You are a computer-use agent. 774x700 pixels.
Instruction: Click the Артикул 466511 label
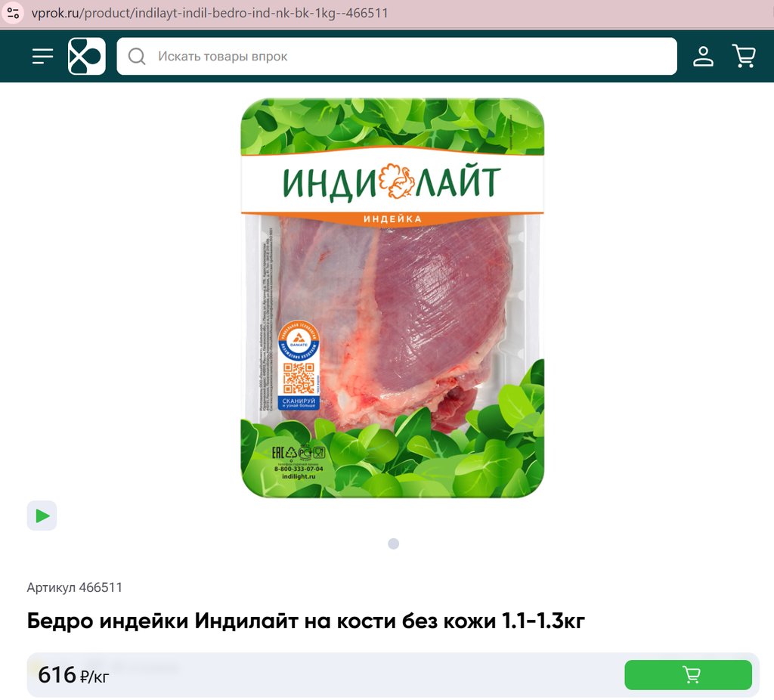(x=75, y=587)
